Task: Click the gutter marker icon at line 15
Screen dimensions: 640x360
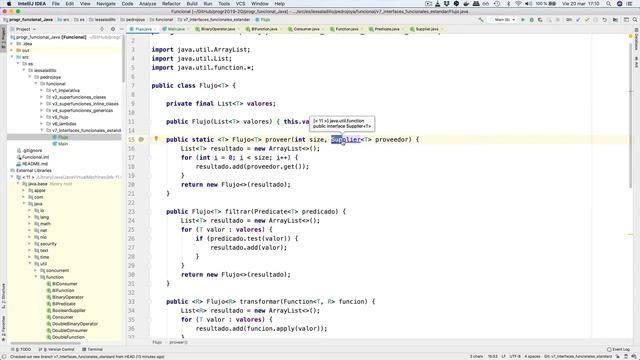Action: pyautogui.click(x=141, y=140)
